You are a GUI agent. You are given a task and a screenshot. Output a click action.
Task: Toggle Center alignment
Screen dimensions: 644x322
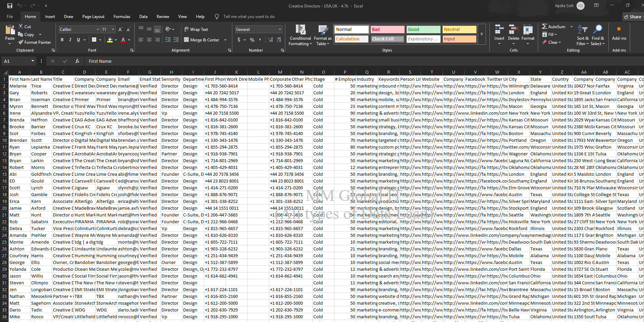click(x=149, y=40)
